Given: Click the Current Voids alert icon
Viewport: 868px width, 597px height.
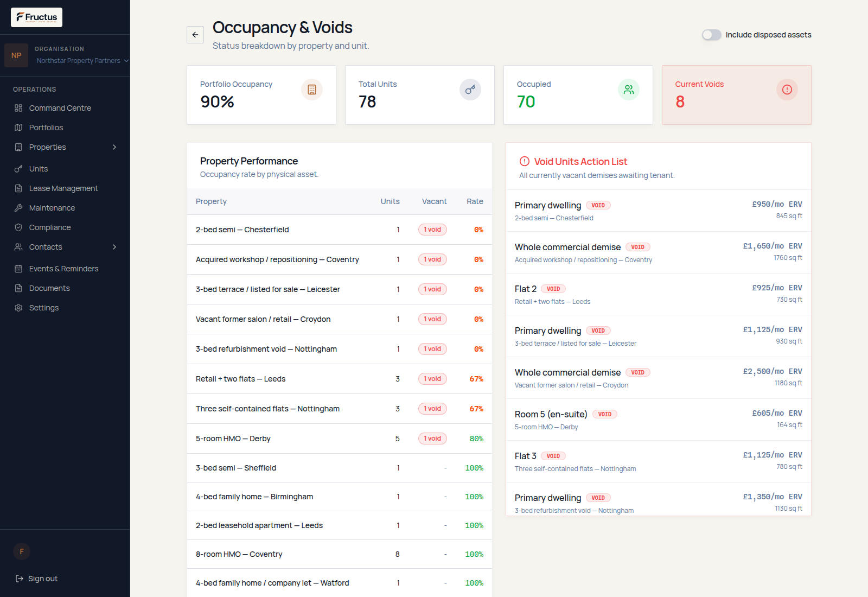Looking at the screenshot, I should tap(787, 90).
